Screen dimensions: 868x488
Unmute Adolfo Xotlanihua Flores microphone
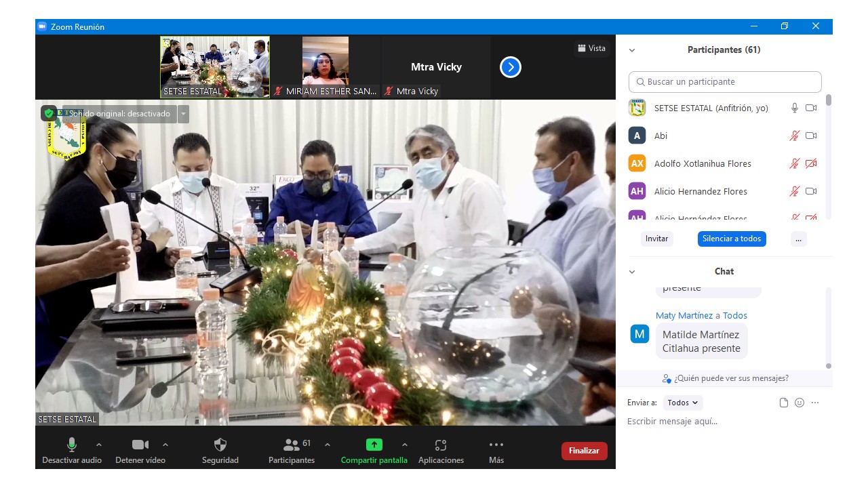tap(795, 163)
